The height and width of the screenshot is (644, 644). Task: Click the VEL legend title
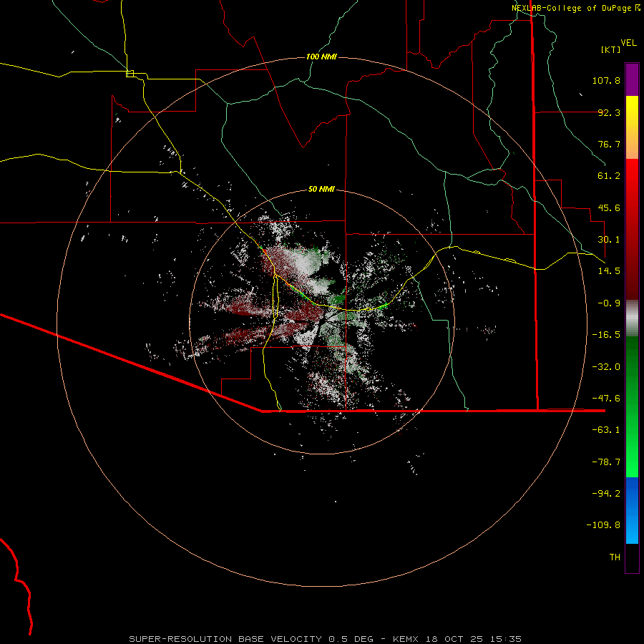tap(628, 43)
